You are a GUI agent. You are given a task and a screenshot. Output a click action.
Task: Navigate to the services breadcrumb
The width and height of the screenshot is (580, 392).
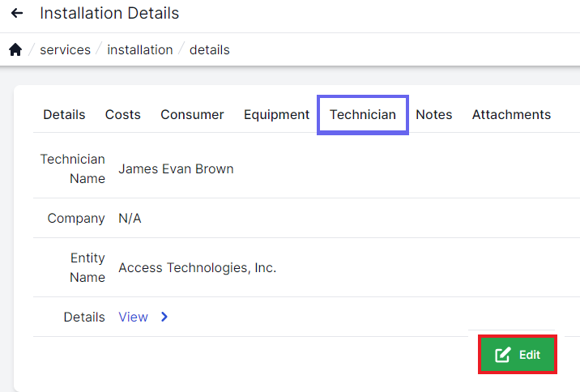pos(65,50)
